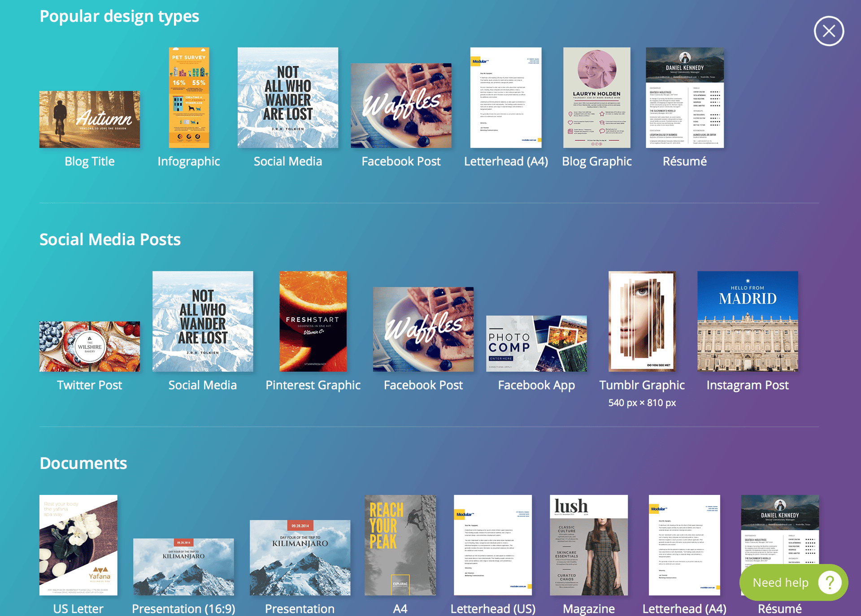Select the Blog Title design type
The image size is (861, 616).
point(89,119)
